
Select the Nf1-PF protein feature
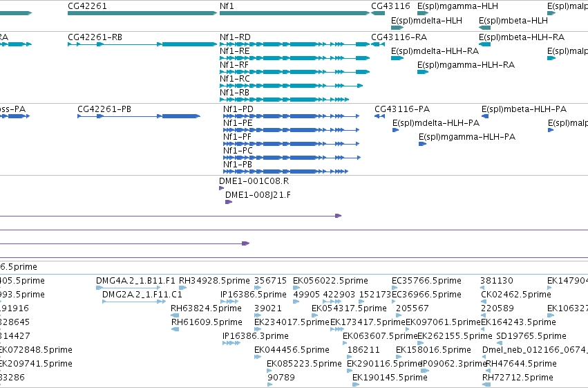pyautogui.click(x=292, y=144)
